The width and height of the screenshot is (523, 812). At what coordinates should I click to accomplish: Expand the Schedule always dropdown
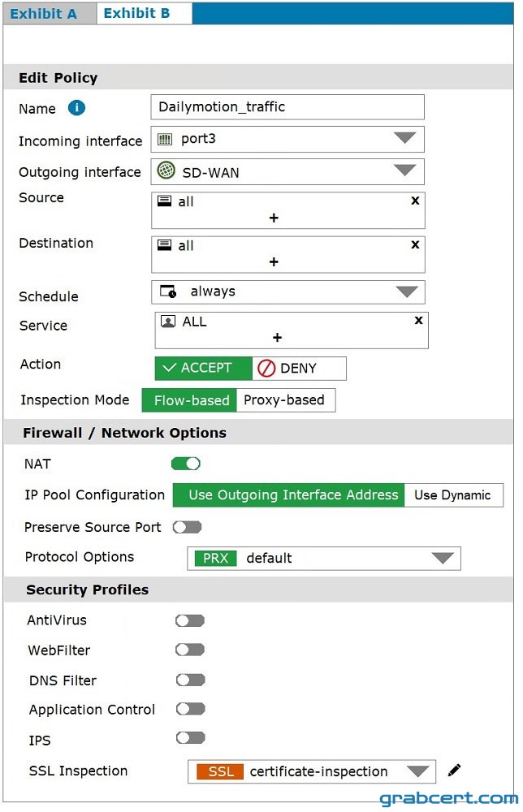point(288,292)
